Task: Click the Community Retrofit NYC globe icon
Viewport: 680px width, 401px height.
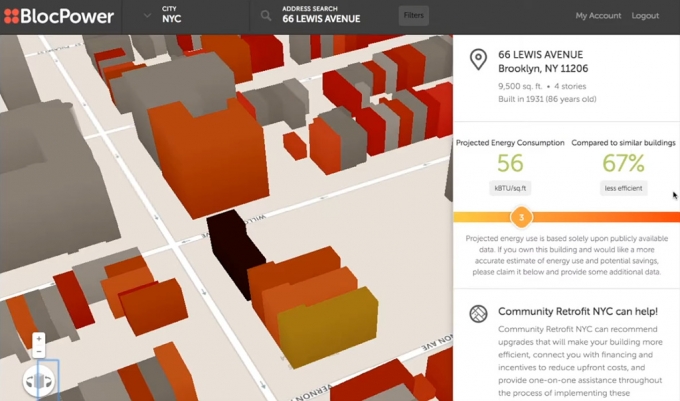Action: point(478,313)
